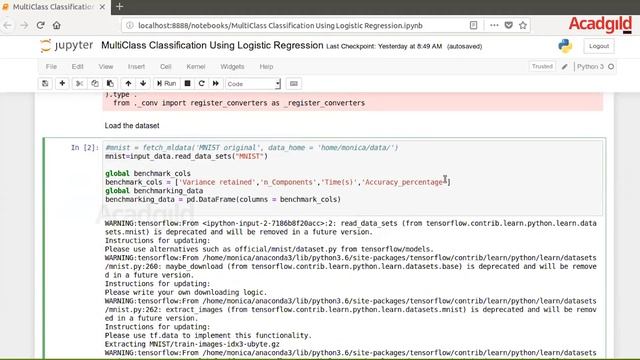Restart the kernel icon
640x360 pixels.
pyautogui.click(x=202, y=84)
